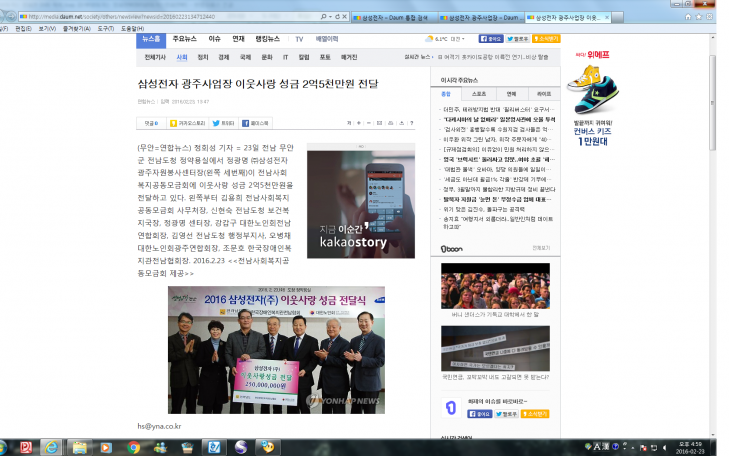Expand the weather location 대전 dropdown
This screenshot has height=456, width=729.
[x=457, y=39]
